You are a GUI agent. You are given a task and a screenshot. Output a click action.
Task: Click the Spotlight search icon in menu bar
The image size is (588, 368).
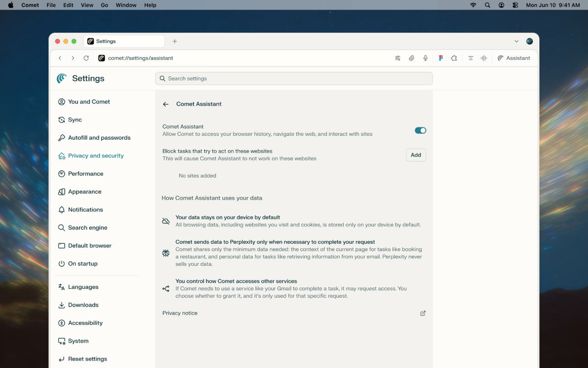(487, 5)
